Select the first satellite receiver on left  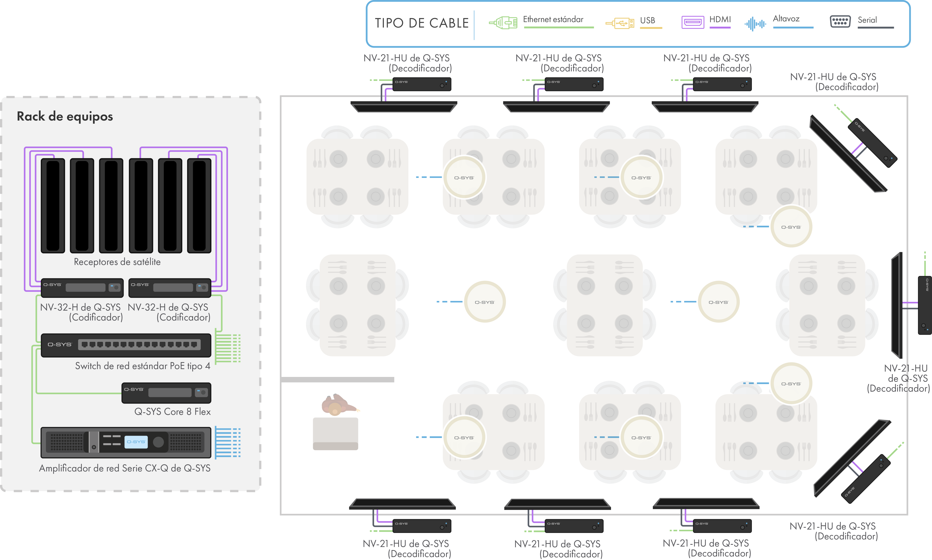pyautogui.click(x=53, y=206)
